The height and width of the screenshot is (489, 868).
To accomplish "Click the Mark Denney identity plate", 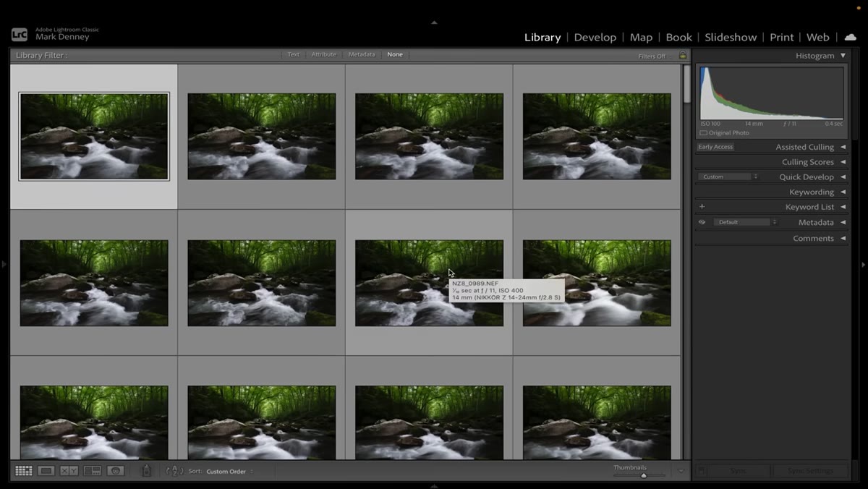I will [61, 37].
